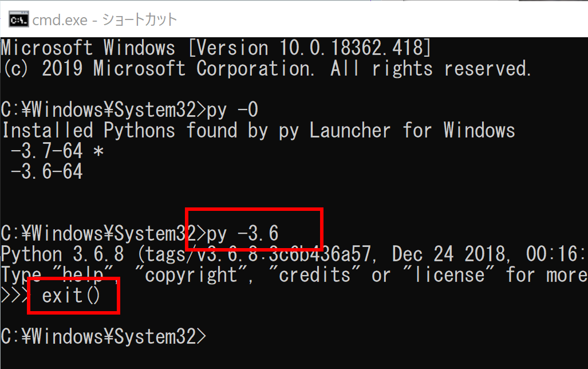Click the word 'credits' in the Type line
Viewport: 588px width, 369px height.
[x=314, y=275]
